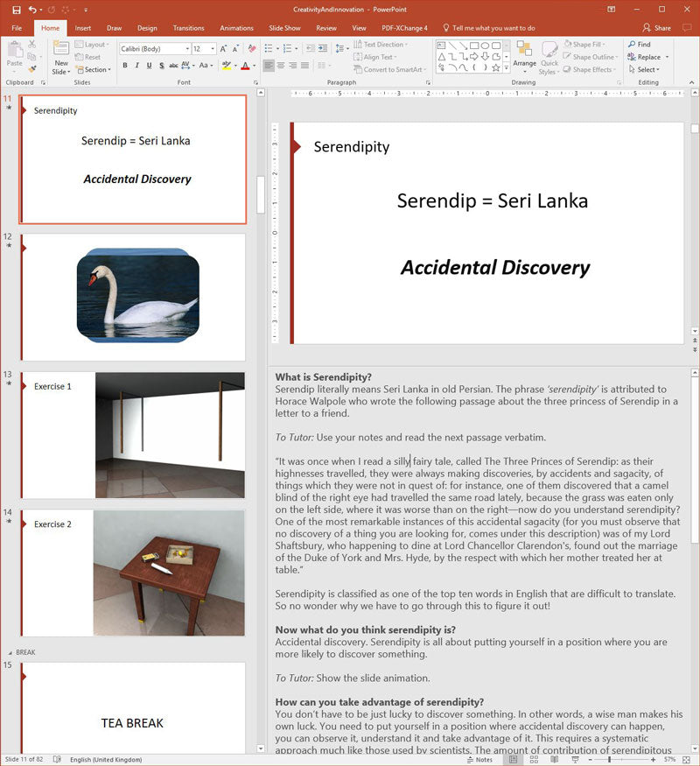The height and width of the screenshot is (766, 700).
Task: Click the zoom slider handle in status bar
Action: coord(609,760)
